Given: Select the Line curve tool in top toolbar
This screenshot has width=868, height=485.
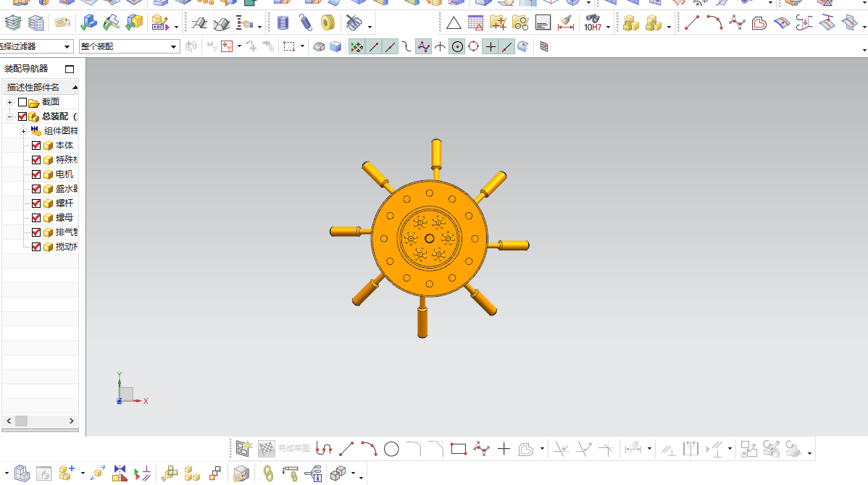Looking at the screenshot, I should tap(691, 22).
